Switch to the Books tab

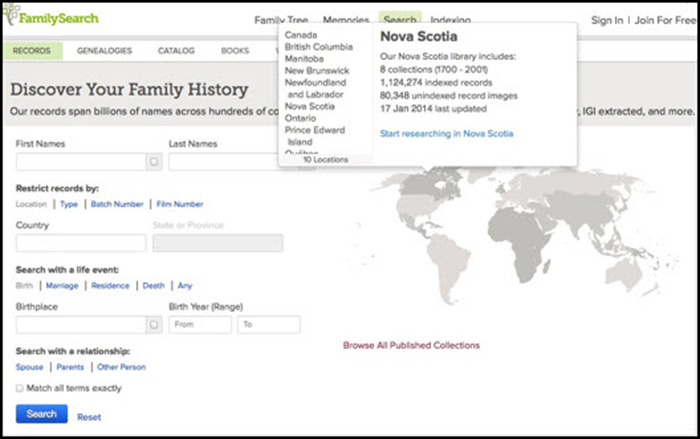pyautogui.click(x=235, y=50)
